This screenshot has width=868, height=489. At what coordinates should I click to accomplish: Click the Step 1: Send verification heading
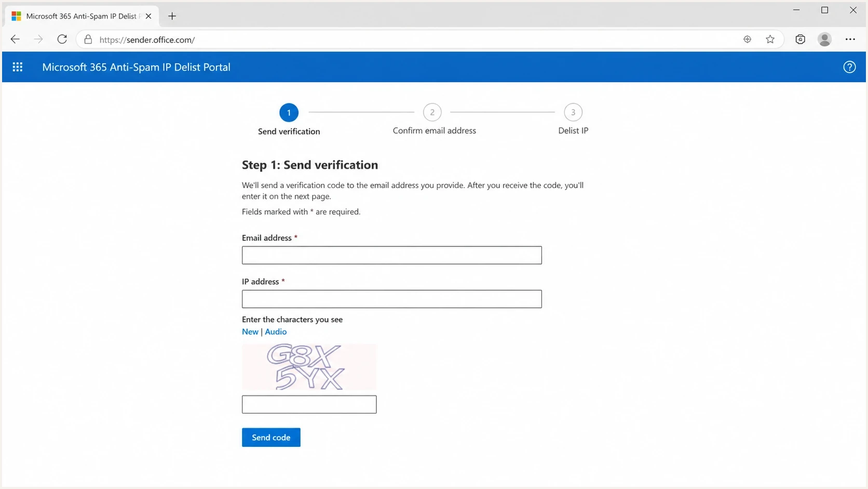click(310, 165)
